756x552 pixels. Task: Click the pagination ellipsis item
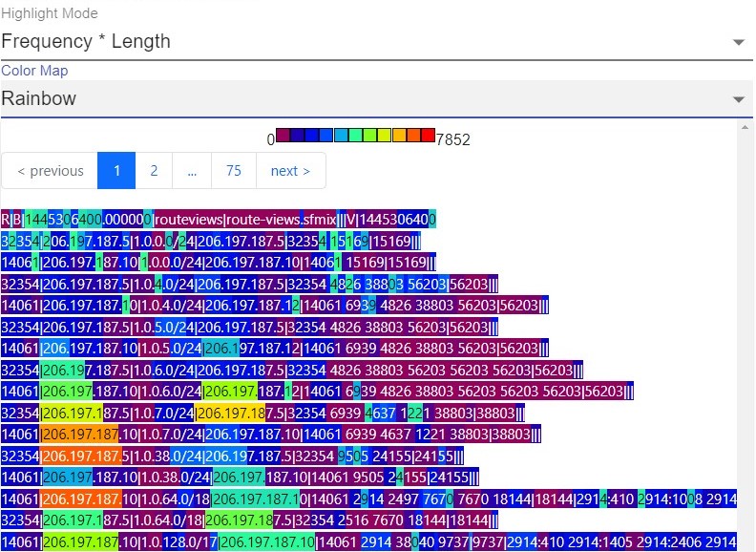pyautogui.click(x=192, y=171)
